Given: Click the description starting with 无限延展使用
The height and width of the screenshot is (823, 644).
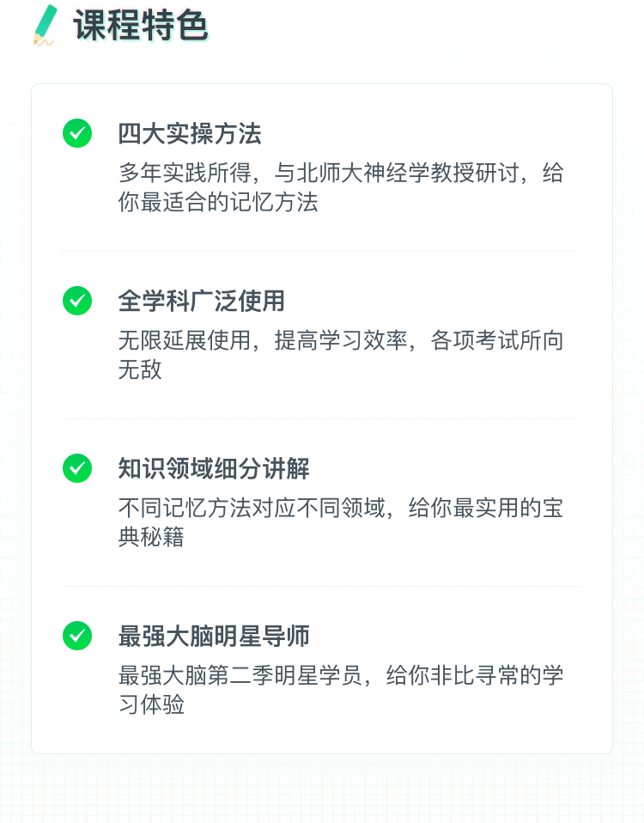Looking at the screenshot, I should click(x=341, y=355).
